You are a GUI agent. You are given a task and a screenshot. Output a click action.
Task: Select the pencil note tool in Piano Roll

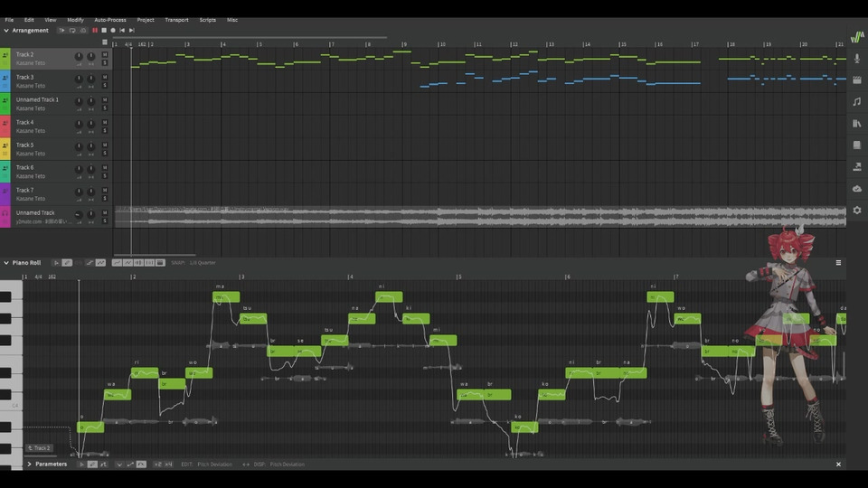point(67,263)
